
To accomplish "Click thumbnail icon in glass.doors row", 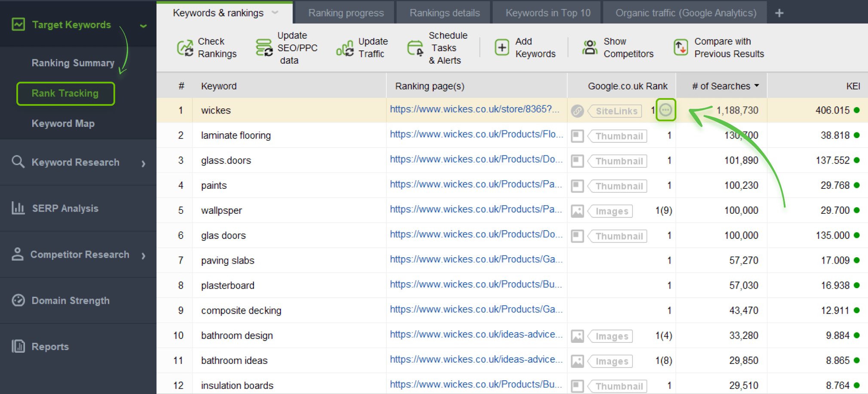I will [x=578, y=161].
